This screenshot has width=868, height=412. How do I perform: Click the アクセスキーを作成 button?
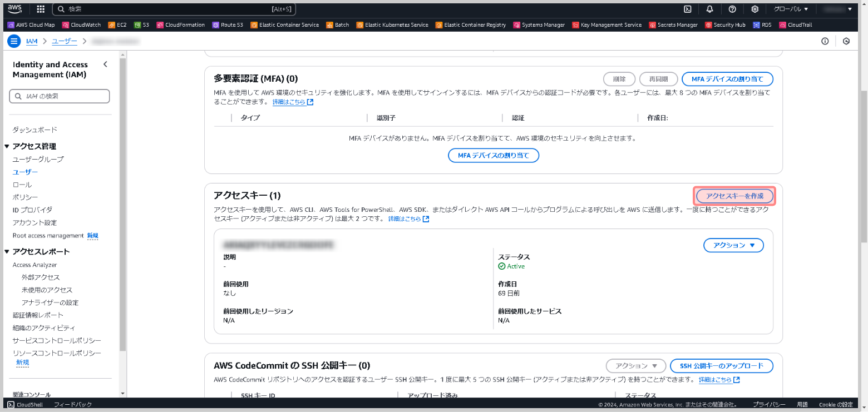pyautogui.click(x=734, y=196)
